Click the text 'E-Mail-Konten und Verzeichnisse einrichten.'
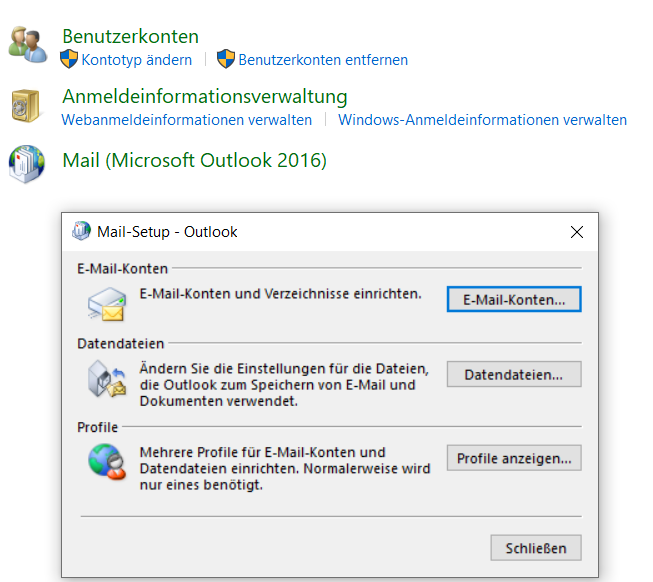 281,294
